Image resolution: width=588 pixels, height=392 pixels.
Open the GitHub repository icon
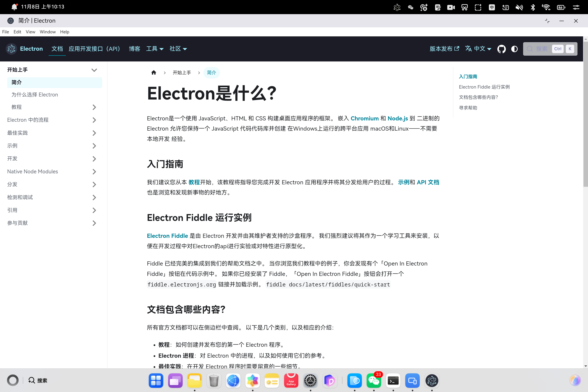(x=501, y=49)
